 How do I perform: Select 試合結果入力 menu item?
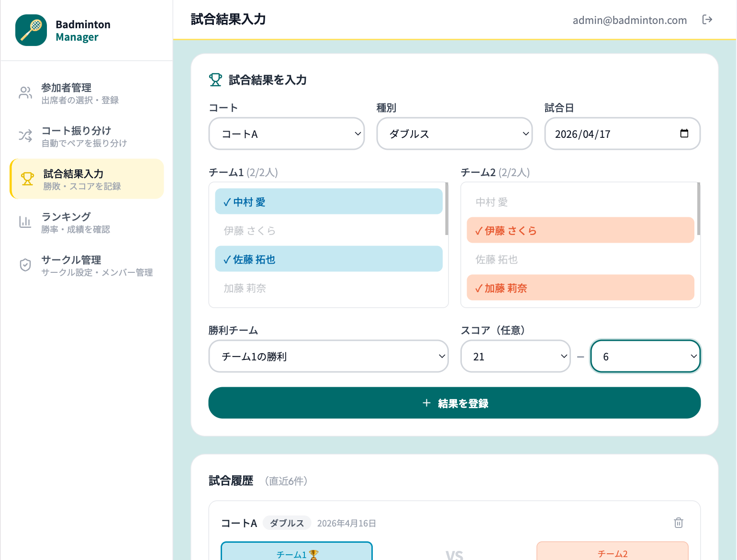click(x=87, y=179)
